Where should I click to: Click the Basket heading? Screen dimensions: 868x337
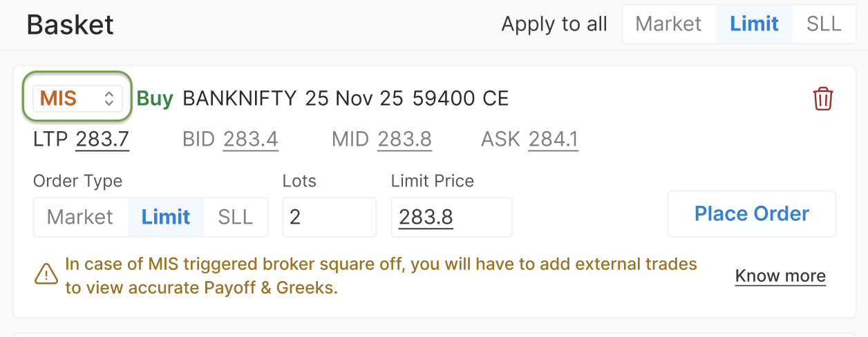point(70,25)
